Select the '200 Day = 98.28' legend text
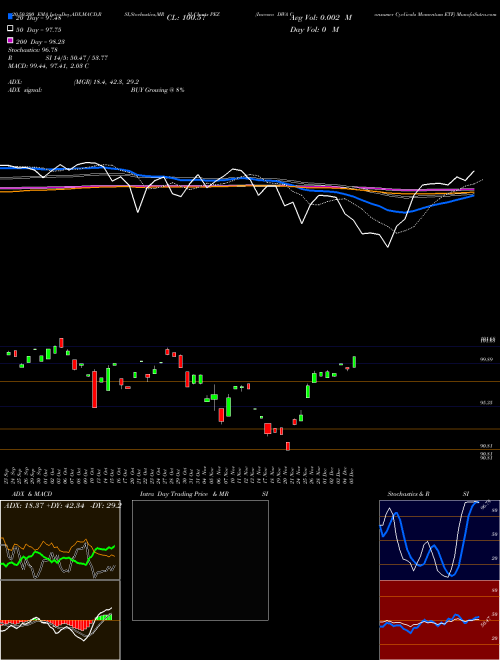Viewport: 500px width, 660px height. click(x=40, y=42)
